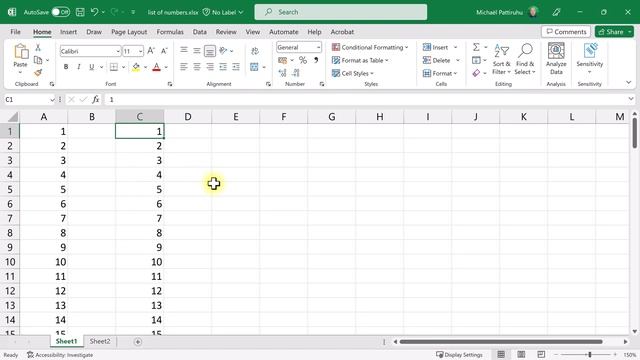The width and height of the screenshot is (640, 360).
Task: Open the Name Box dropdown arrow
Action: coord(52,100)
